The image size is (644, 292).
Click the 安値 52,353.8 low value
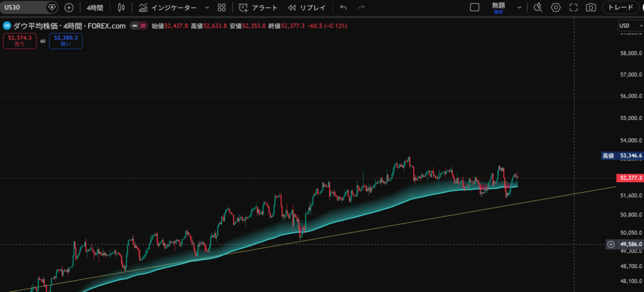tap(247, 25)
